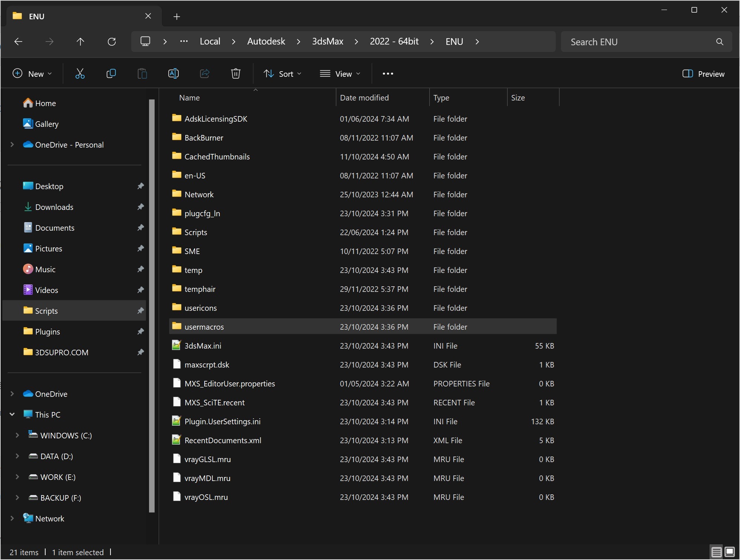Click the Search ENU field
Viewport: 740px width, 560px height.
638,42
